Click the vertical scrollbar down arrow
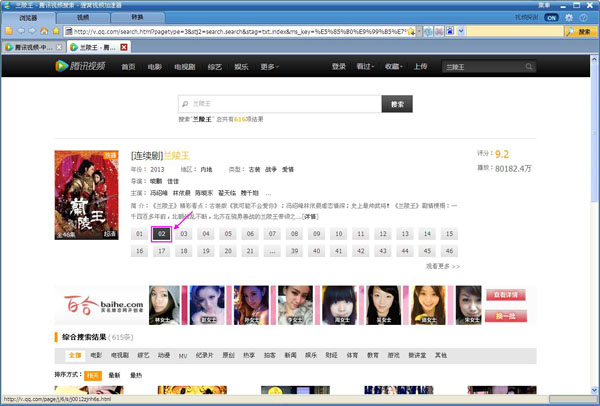Viewport: 600px width, 406px height. [594, 390]
